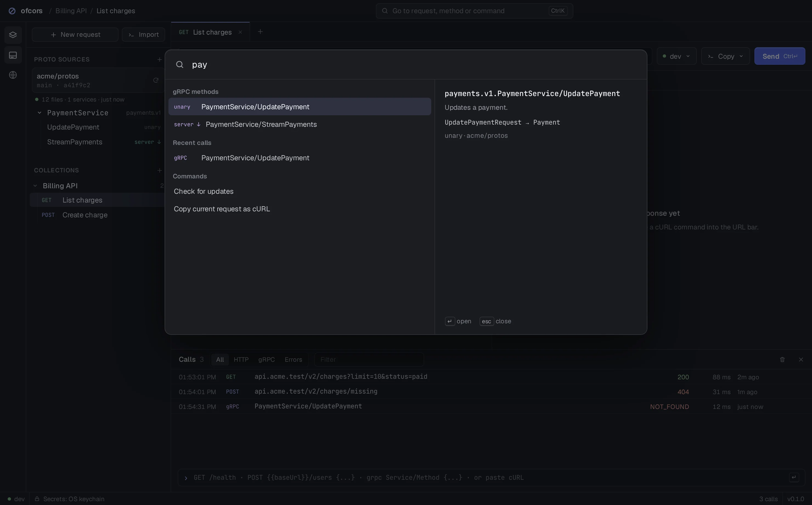Clear all calls with trash icon
The image size is (812, 505).
click(782, 359)
